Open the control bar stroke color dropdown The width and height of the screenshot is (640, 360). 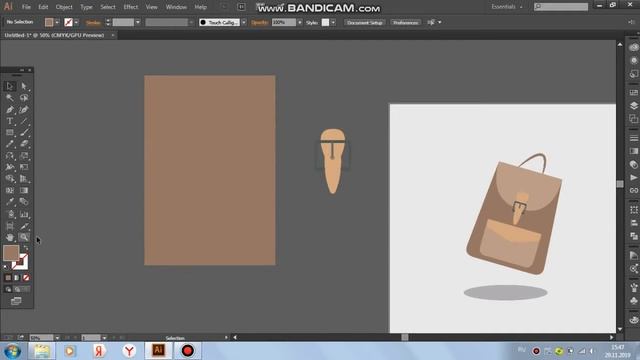pos(76,22)
